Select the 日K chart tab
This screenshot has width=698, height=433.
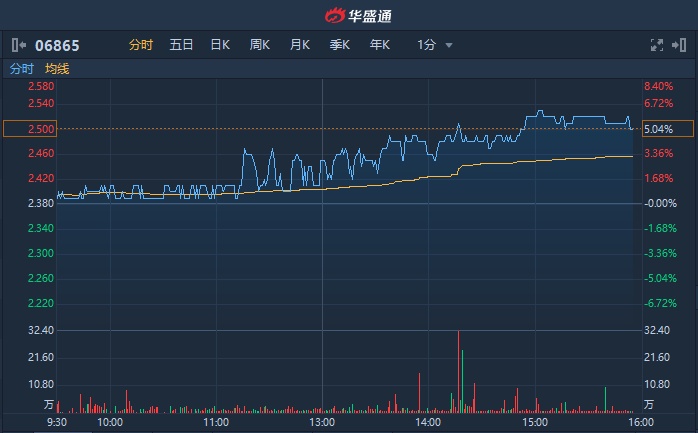220,45
